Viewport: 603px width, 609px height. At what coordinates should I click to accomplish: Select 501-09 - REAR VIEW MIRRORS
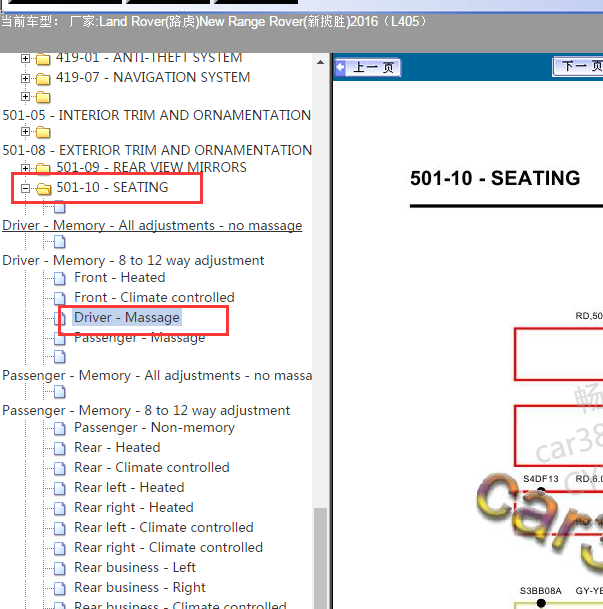click(151, 167)
